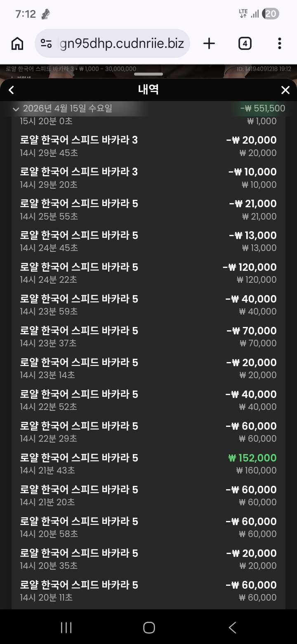This screenshot has height=644, width=297.
Task: Tap the browser home icon
Action: [x=17, y=43]
